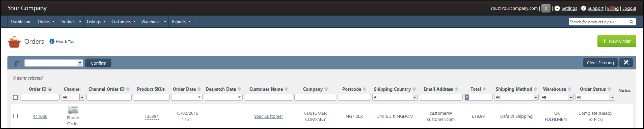Click the Settings gear icon
This screenshot has width=644, height=129.
click(x=557, y=8)
